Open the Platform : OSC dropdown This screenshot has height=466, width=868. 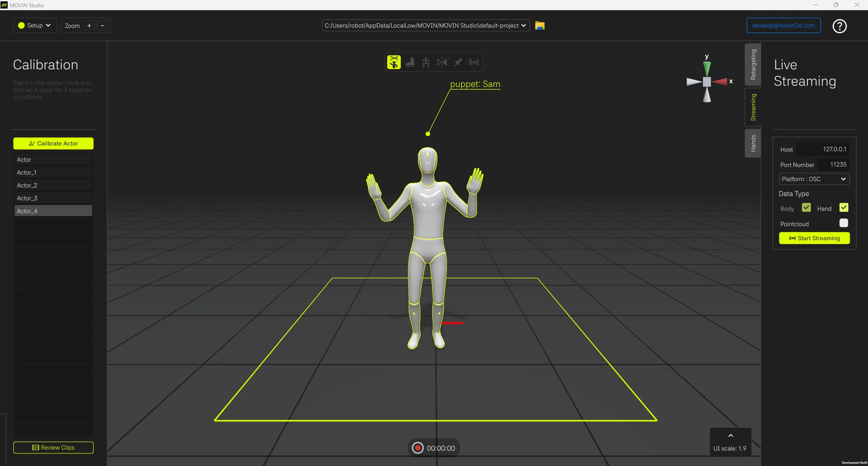(814, 179)
